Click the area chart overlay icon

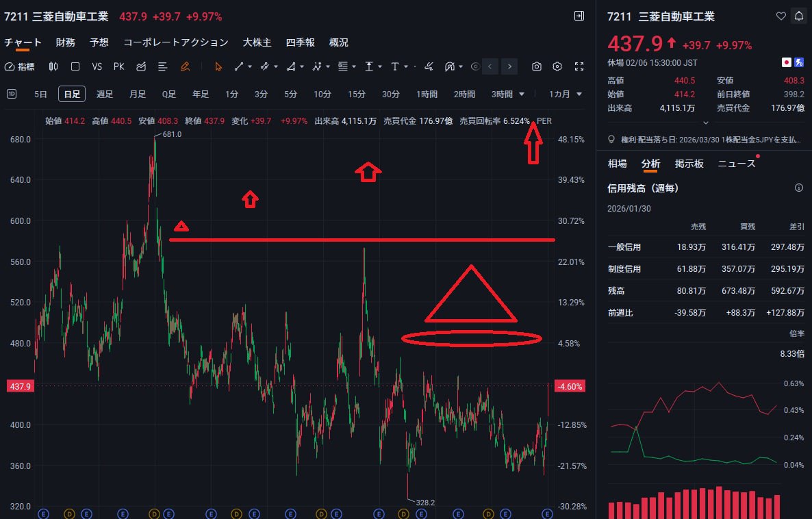point(141,67)
